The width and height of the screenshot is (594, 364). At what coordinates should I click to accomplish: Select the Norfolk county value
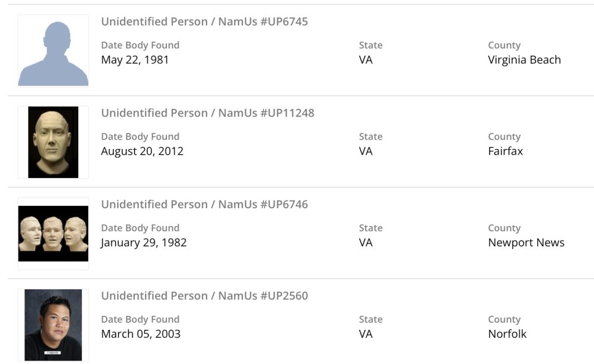tap(507, 334)
